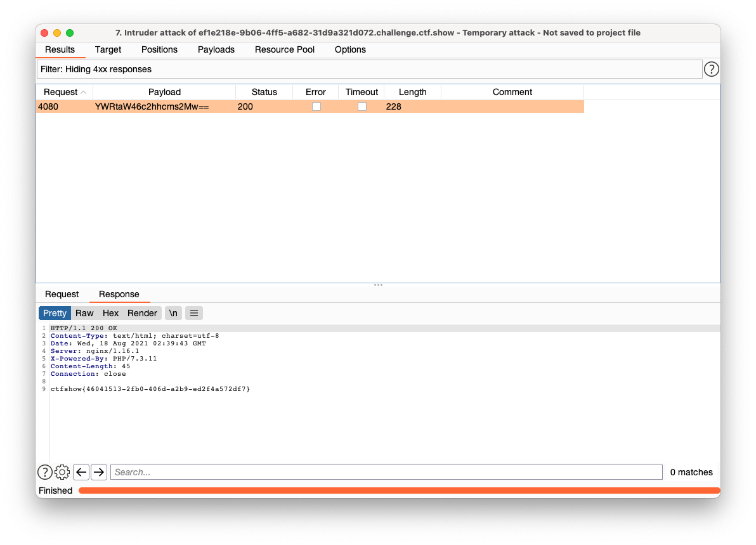Open the message editor hamburger menu
Image resolution: width=756 pixels, height=545 pixels.
click(194, 313)
